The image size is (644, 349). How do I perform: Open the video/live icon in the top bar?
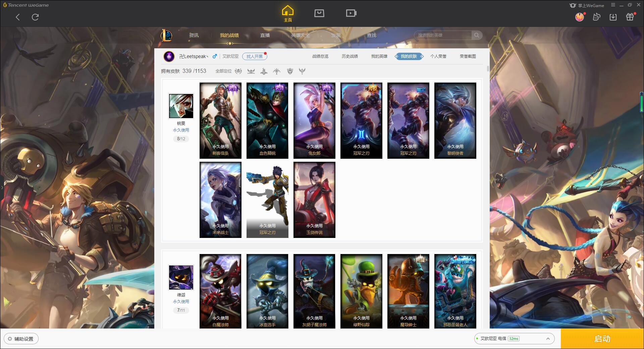(x=351, y=13)
